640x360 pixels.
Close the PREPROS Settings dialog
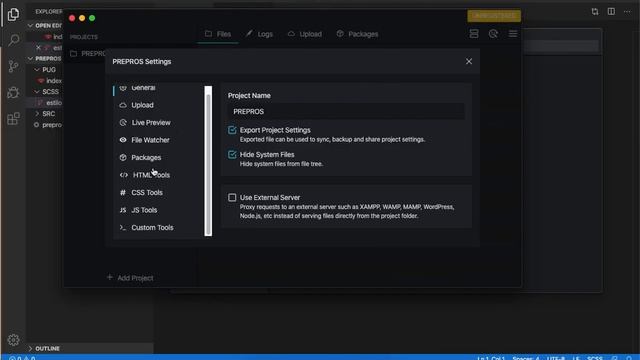pos(469,61)
